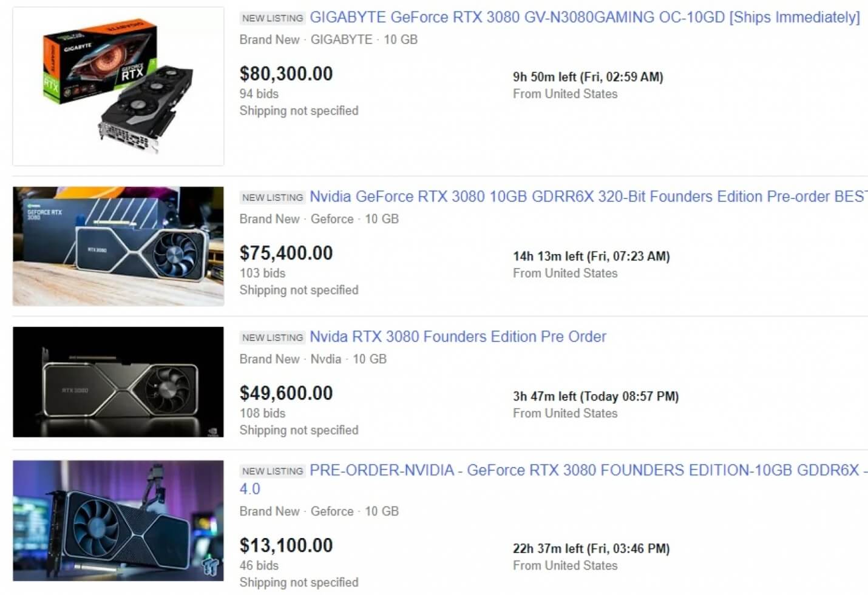Click the 46 bids count
This screenshot has height=595, width=868.
click(x=259, y=566)
